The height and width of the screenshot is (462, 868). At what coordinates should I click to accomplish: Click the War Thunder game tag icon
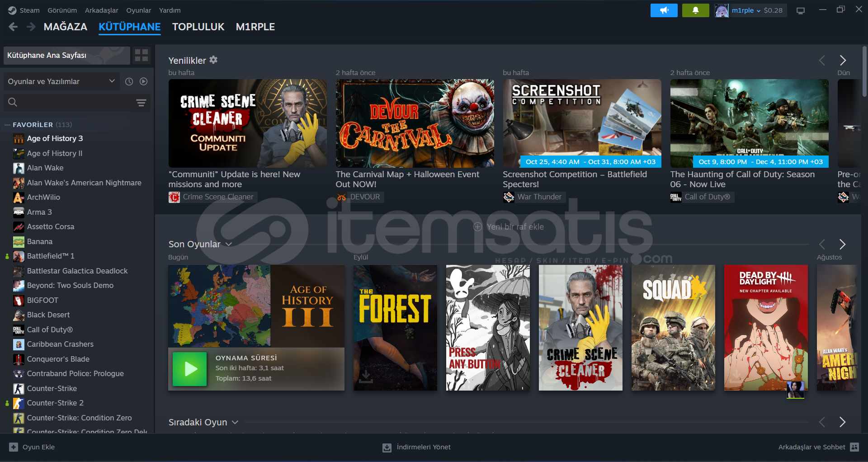coord(509,197)
